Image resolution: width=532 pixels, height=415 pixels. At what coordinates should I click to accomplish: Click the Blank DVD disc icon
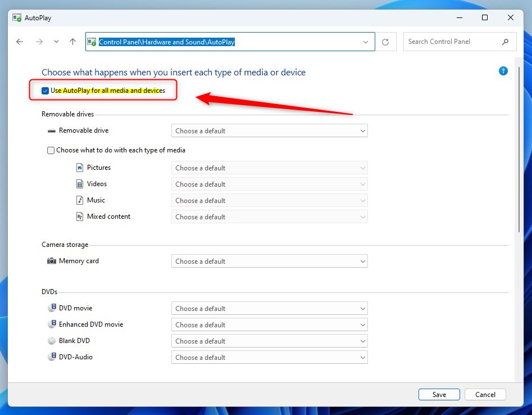click(52, 341)
